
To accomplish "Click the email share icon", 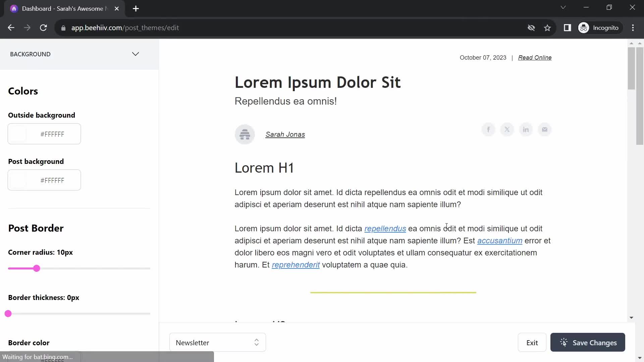I will 545,129.
